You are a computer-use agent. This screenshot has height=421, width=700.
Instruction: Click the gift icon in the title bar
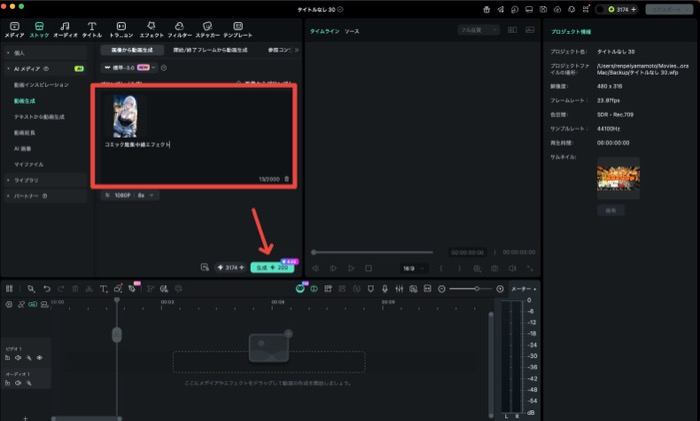click(487, 9)
